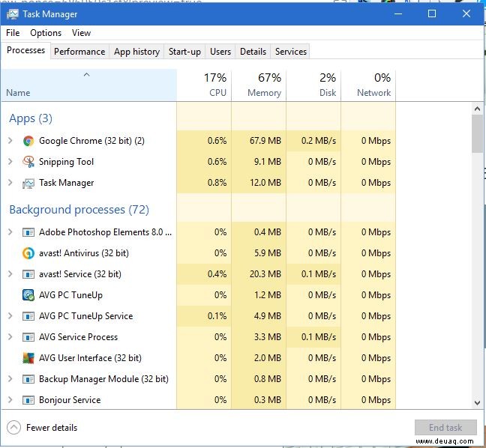Sort processes by CPU column
The height and width of the screenshot is (448, 486).
pos(204,85)
